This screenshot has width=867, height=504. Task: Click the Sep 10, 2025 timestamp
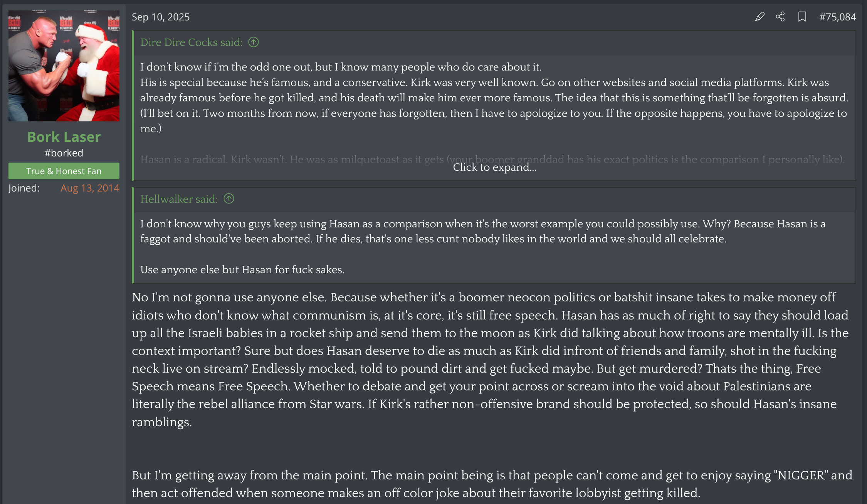click(161, 17)
